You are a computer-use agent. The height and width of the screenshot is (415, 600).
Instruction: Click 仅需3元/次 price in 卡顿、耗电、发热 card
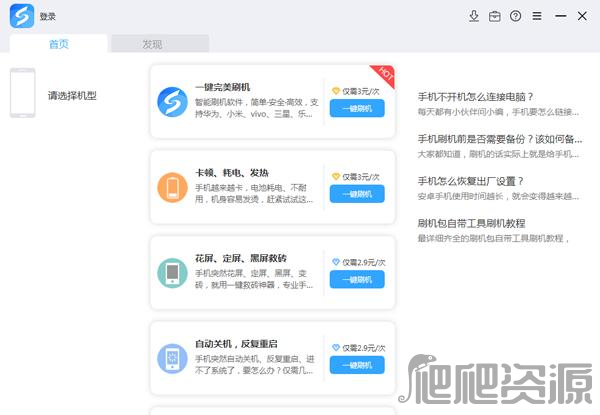tap(361, 177)
